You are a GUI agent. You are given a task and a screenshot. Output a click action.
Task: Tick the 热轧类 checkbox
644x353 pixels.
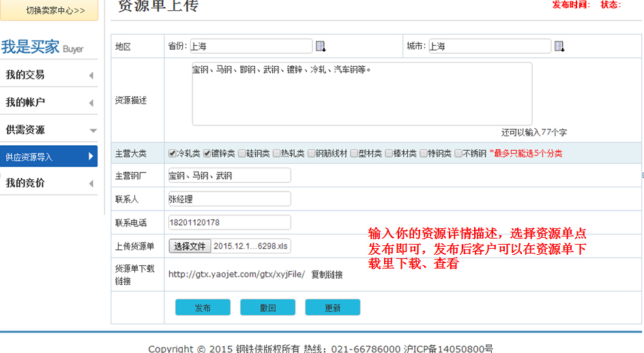point(277,153)
